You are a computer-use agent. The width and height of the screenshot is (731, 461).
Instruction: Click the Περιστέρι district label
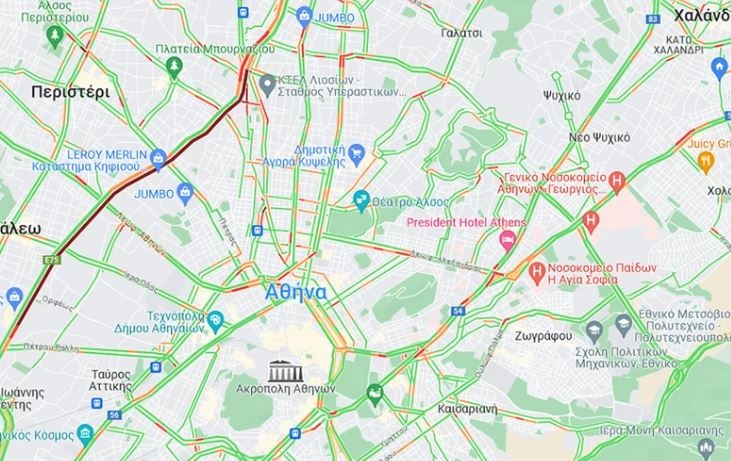coord(71,92)
